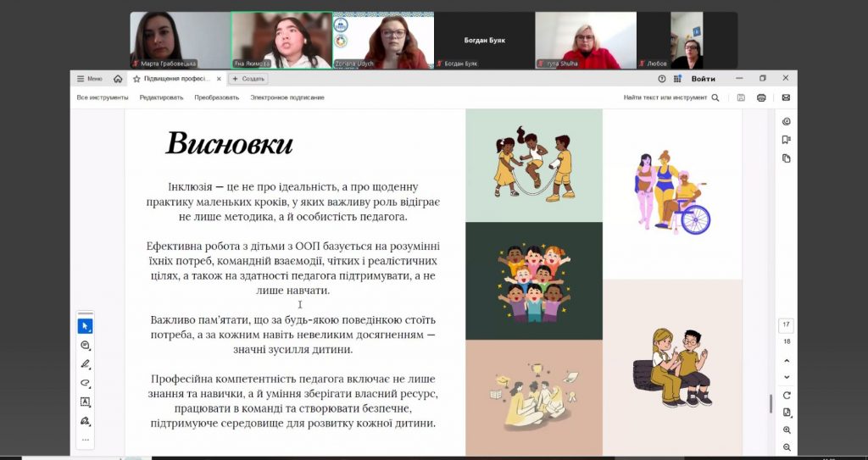This screenshot has width=868, height=460.
Task: Choose the comment tool in floating toolbar
Action: [85, 345]
